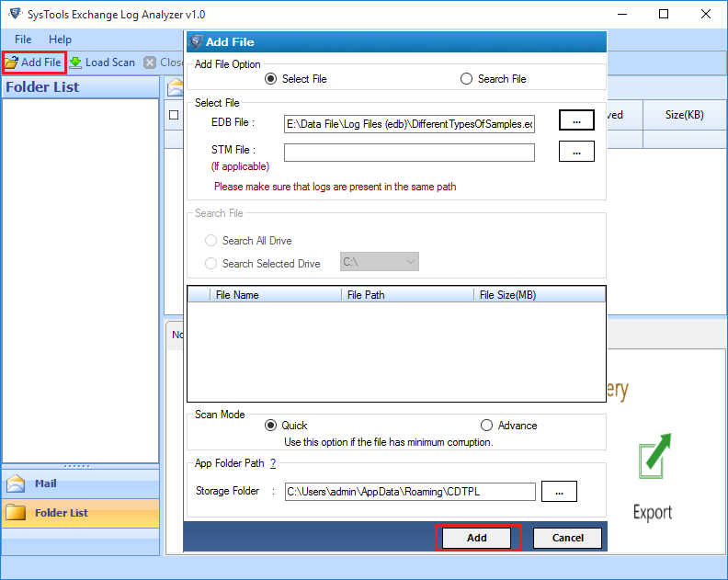Select the Search File radio option
The image size is (728, 580).
tap(493, 79)
